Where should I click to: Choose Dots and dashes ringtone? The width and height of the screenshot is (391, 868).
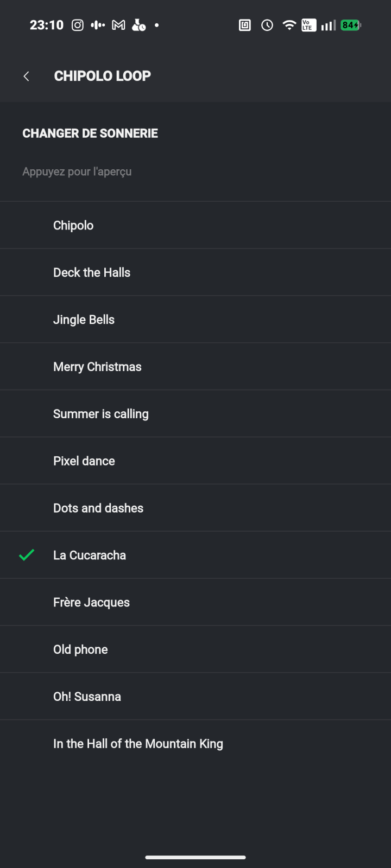tap(98, 508)
